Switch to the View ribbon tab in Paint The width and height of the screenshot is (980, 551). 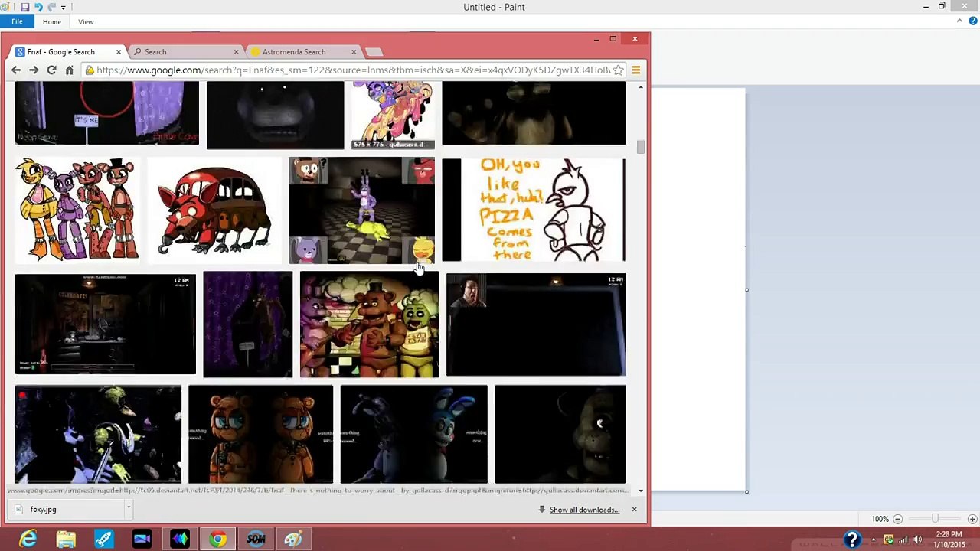click(86, 22)
